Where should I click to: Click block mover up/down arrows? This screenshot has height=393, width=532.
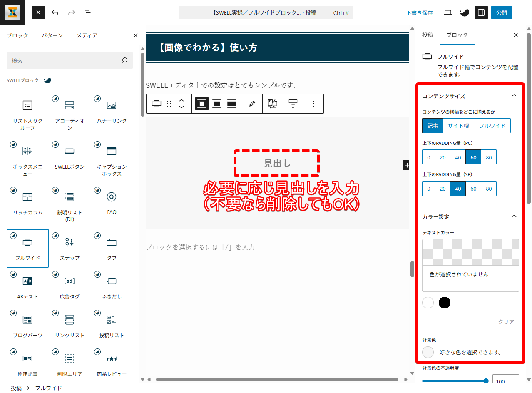pyautogui.click(x=181, y=104)
